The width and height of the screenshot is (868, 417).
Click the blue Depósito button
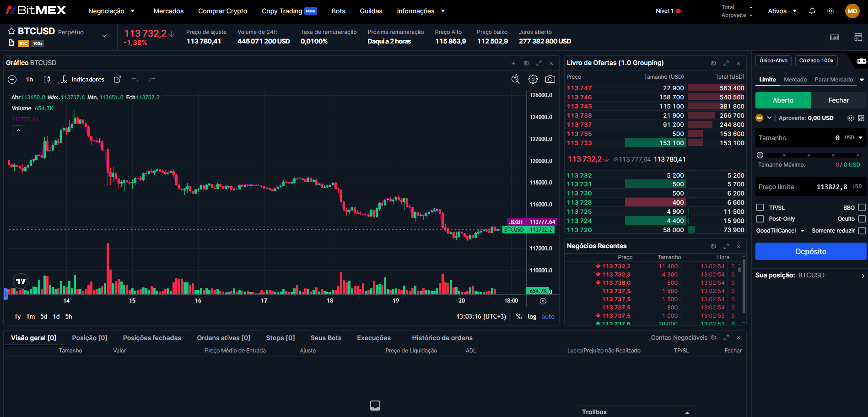tap(811, 251)
